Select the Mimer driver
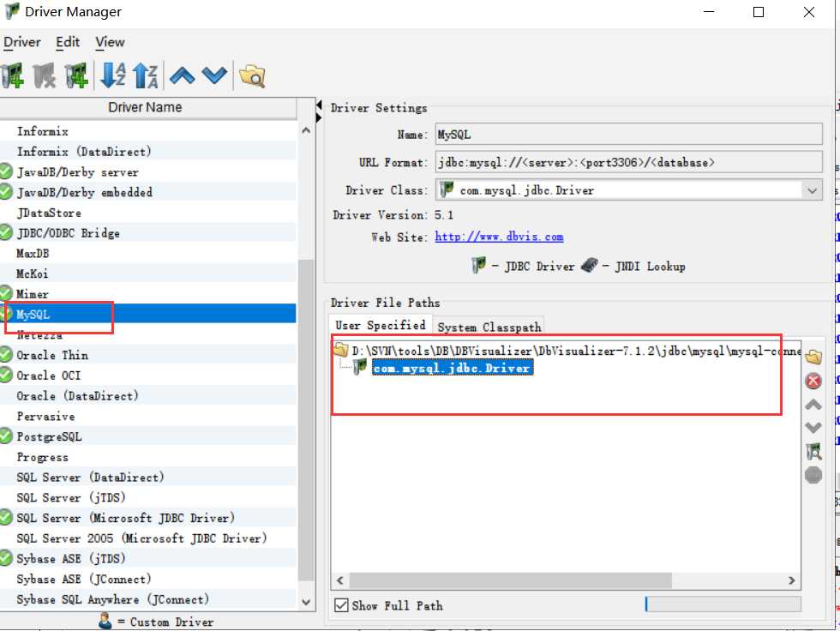The width and height of the screenshot is (840, 631). tap(147, 294)
